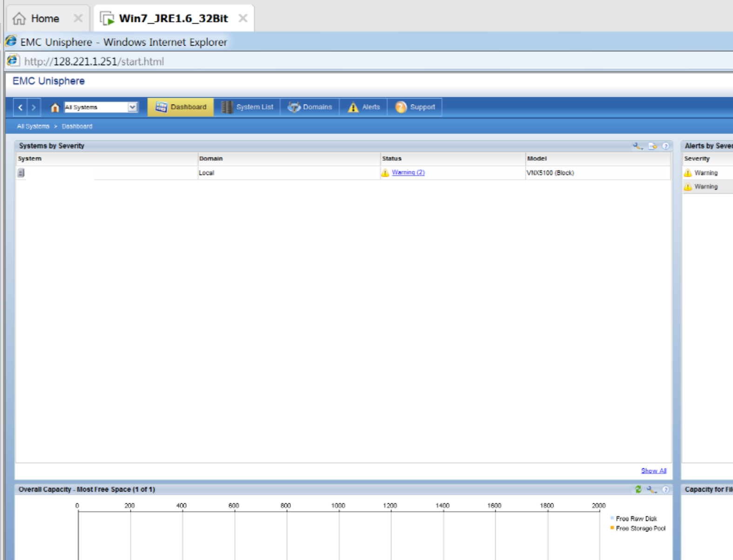Click the IE page icon beside URL
The height and width of the screenshot is (560, 733).
(x=13, y=61)
